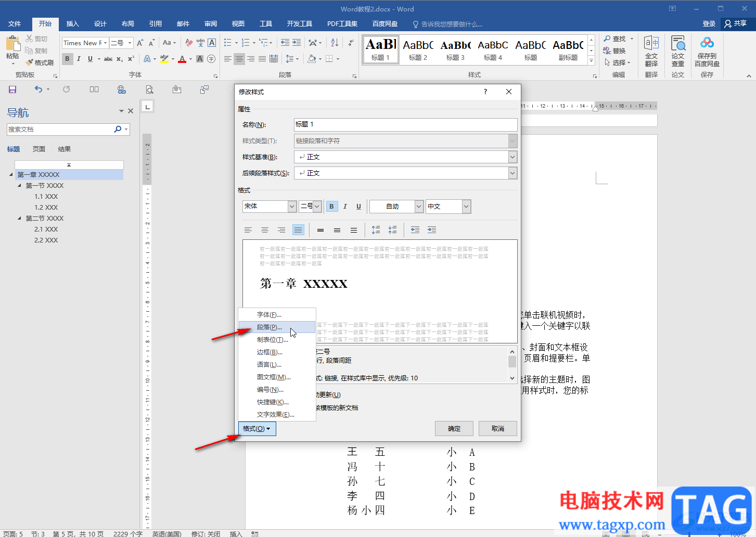This screenshot has height=537, width=756.
Task: Select 字体(F)... menu entry
Action: click(x=277, y=315)
